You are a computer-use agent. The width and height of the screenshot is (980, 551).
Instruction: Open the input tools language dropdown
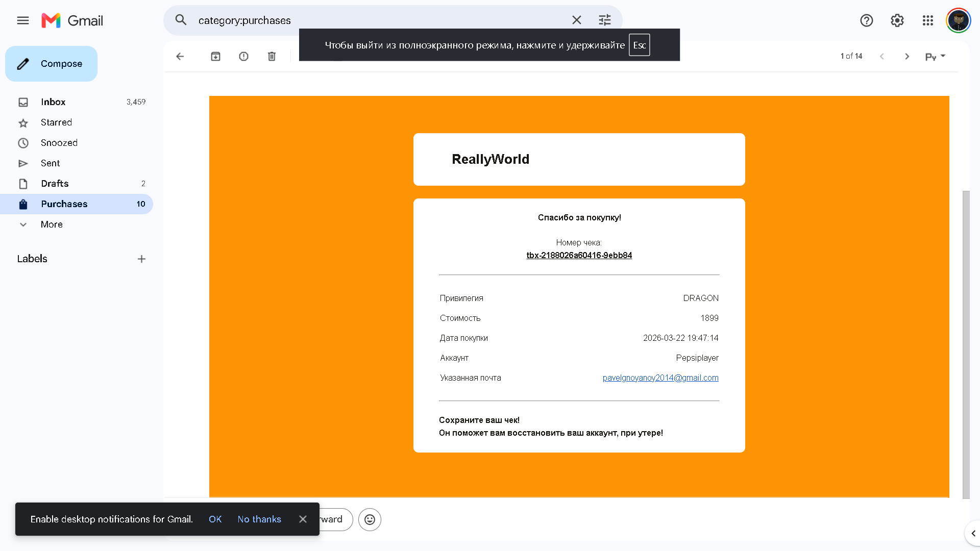(x=936, y=56)
